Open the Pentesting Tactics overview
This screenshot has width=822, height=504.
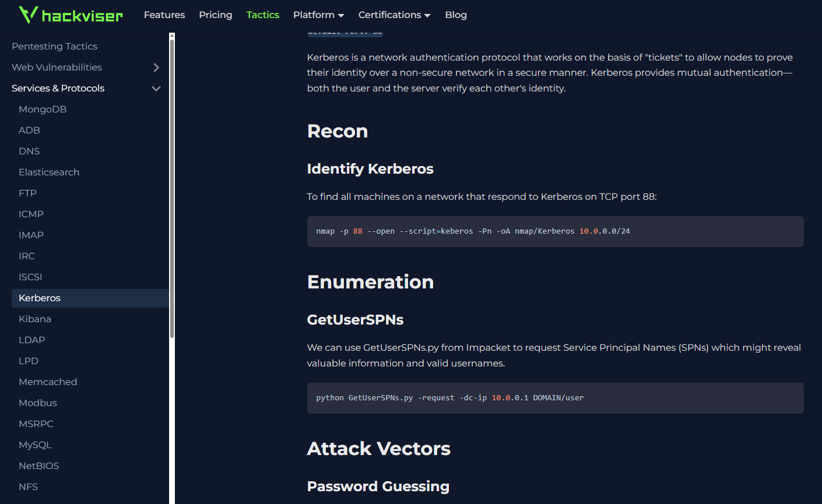[54, 46]
